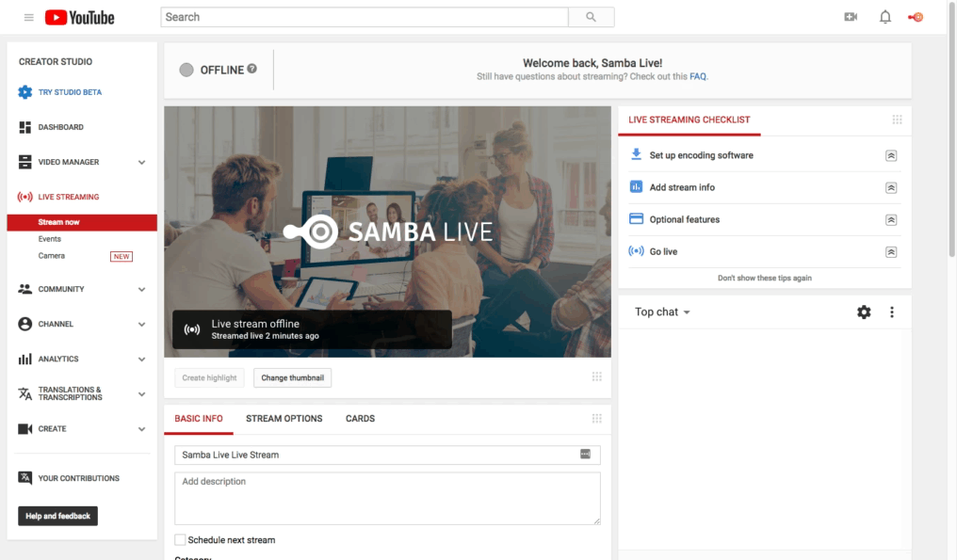Open the Samba Live account avatar
Screen dimensions: 957x560
[916, 17]
